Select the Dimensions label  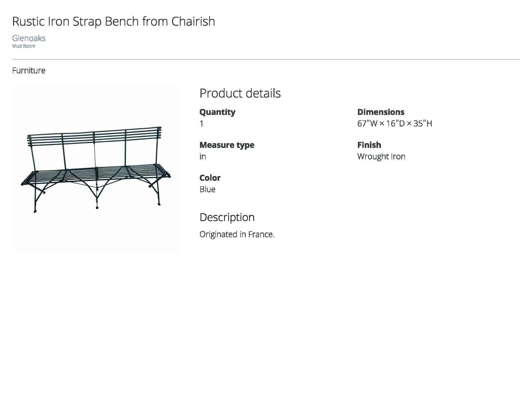pos(381,112)
